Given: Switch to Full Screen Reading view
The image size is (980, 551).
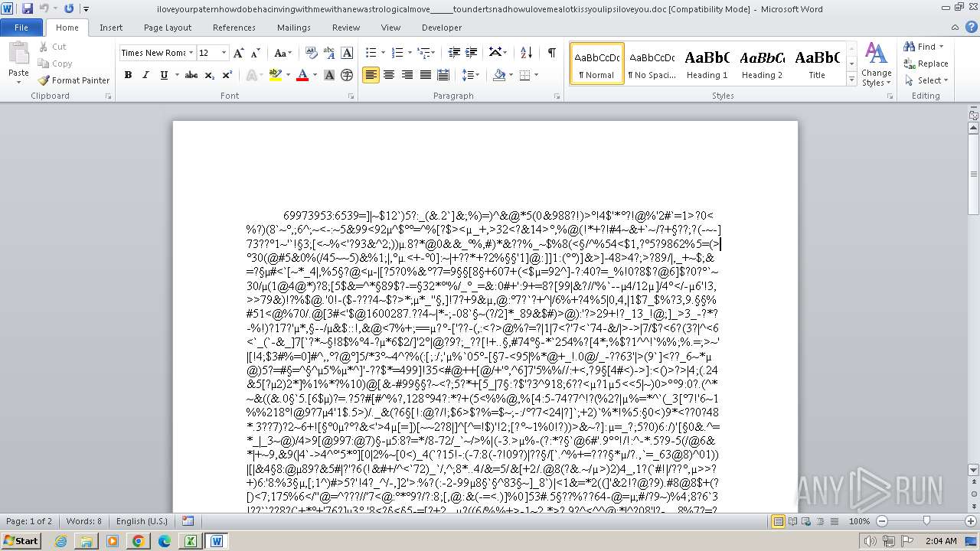Looking at the screenshot, I should [793, 521].
